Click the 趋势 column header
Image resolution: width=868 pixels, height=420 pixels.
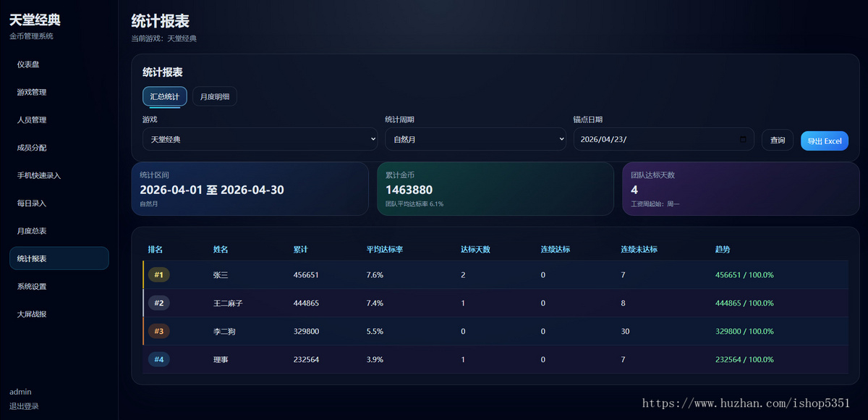[723, 249]
